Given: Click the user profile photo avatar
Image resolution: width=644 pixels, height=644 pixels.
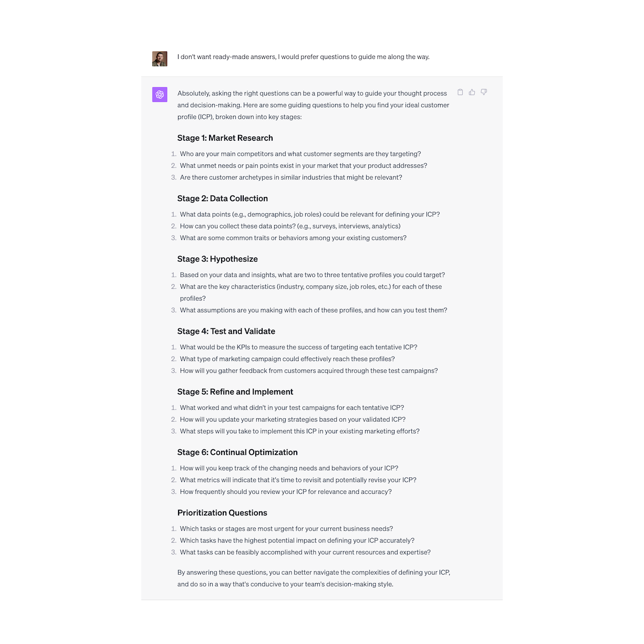Looking at the screenshot, I should [160, 58].
